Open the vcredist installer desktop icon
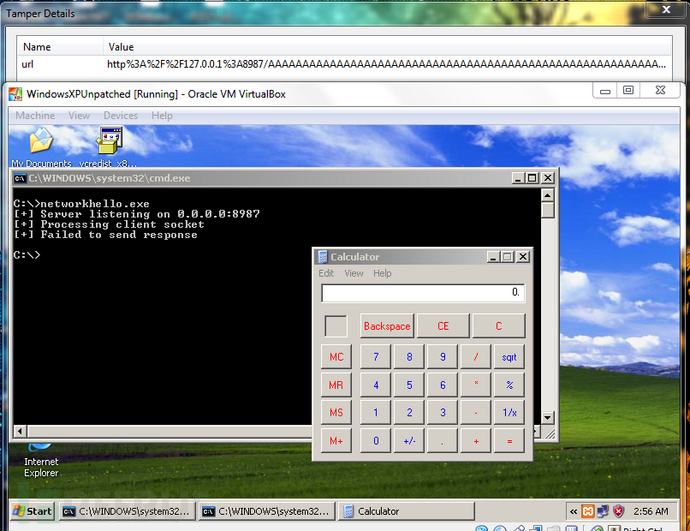 point(110,142)
